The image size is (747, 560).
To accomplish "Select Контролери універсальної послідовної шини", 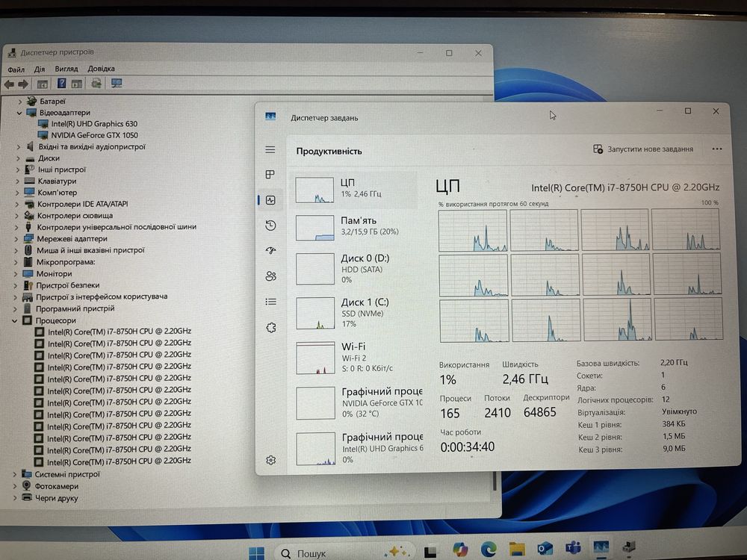I will [117, 227].
